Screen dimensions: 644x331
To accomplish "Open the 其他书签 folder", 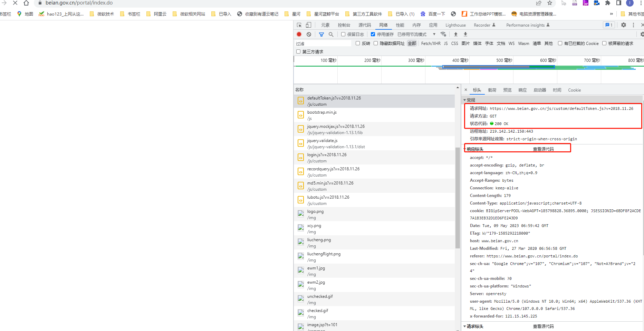I will coord(632,14).
